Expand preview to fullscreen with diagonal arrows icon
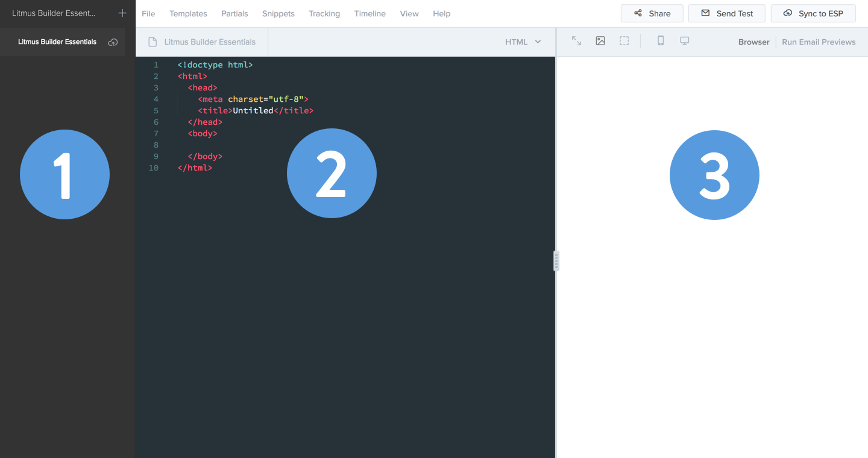 pyautogui.click(x=576, y=41)
